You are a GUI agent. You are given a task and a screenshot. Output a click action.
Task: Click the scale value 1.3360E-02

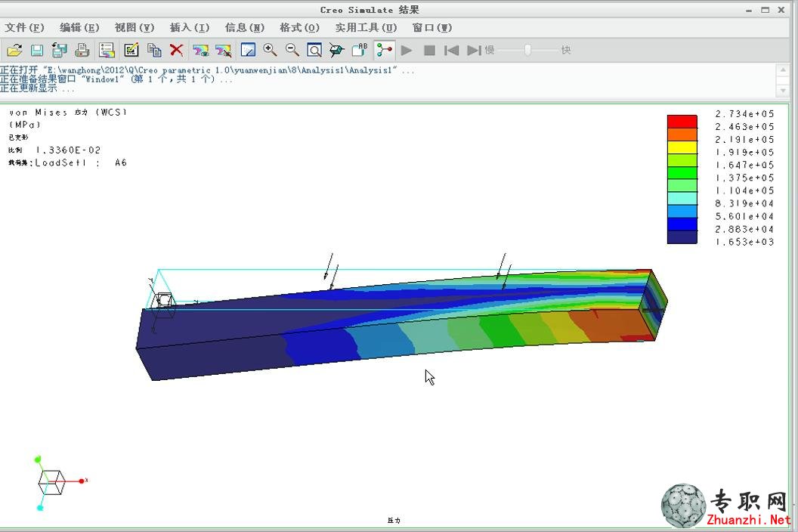(68, 150)
